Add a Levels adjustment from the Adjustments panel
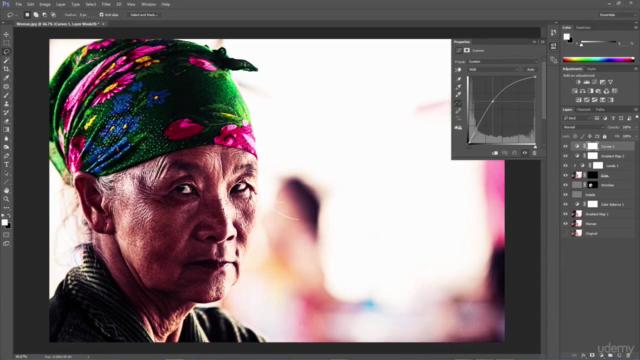 tap(587, 82)
